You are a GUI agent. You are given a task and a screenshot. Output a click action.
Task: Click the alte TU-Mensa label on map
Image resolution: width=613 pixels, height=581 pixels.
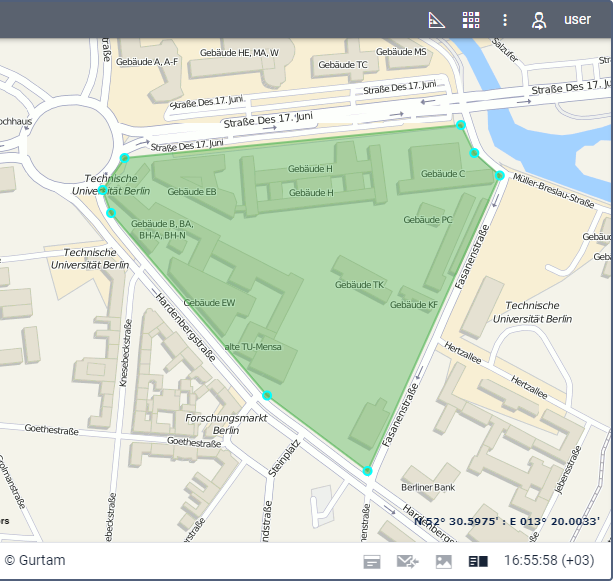(x=252, y=347)
